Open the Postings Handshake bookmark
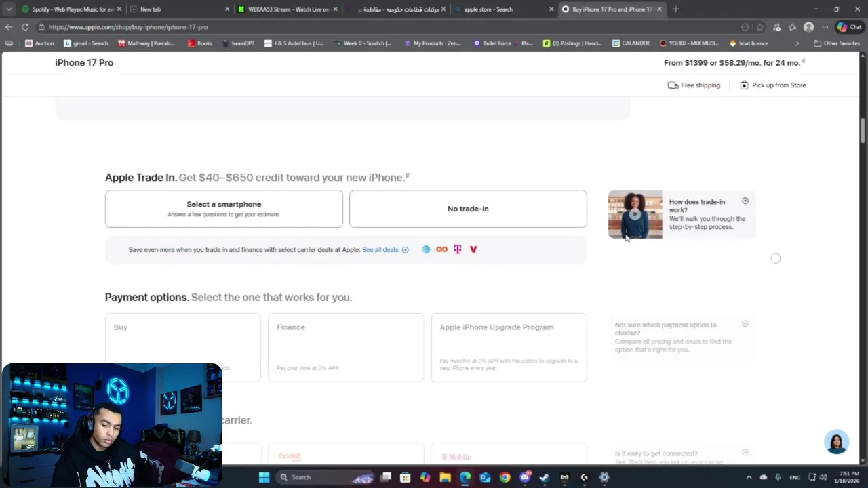 (572, 43)
